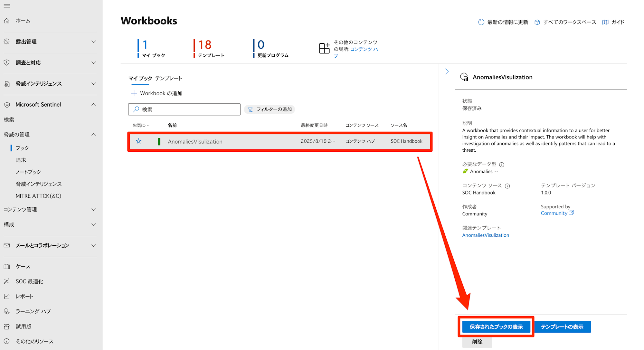
Task: Expand the 露出管理 section chevron
Action: pyautogui.click(x=94, y=42)
